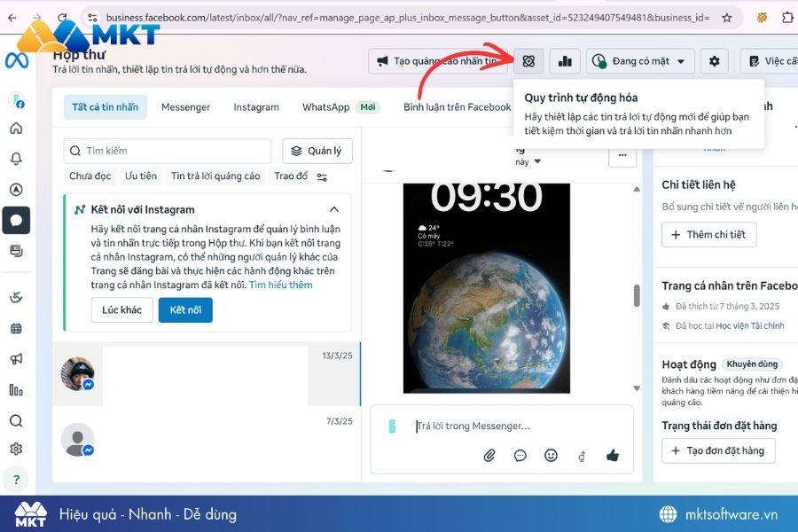
Task: Click the Tìm kiếm search field
Action: (167, 151)
